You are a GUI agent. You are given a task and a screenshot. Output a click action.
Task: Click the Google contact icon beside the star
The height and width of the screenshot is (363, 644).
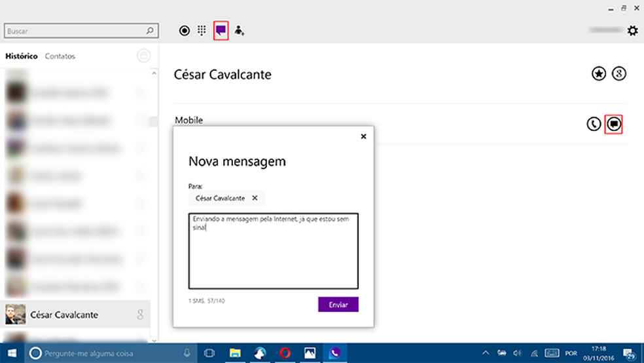pyautogui.click(x=619, y=74)
